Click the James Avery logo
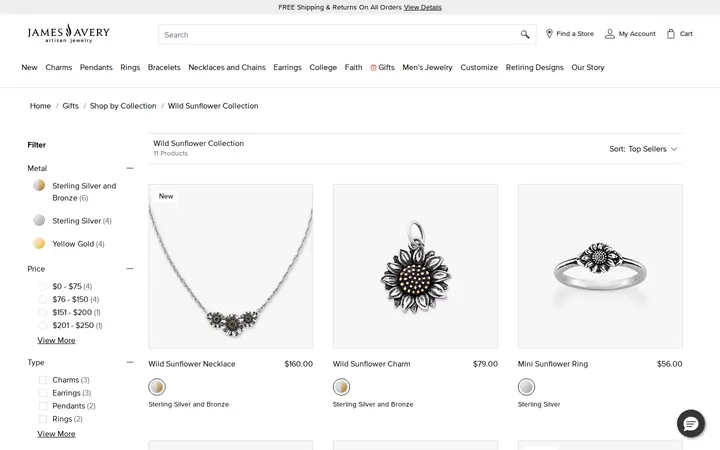This screenshot has width=720, height=450. [x=68, y=33]
